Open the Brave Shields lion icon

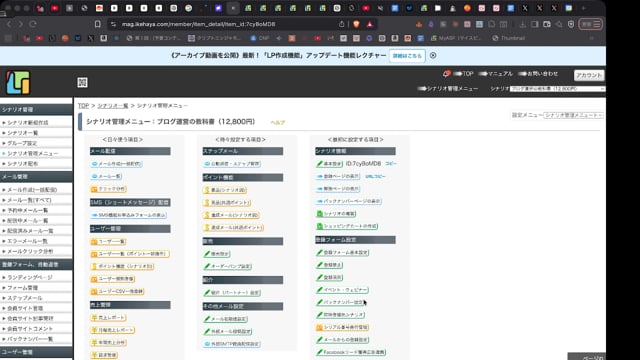356,24
